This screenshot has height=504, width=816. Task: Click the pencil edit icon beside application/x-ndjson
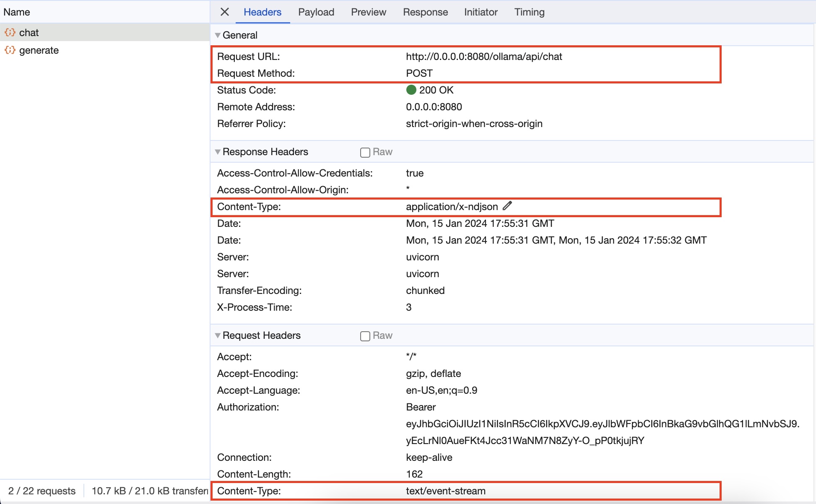(x=507, y=206)
